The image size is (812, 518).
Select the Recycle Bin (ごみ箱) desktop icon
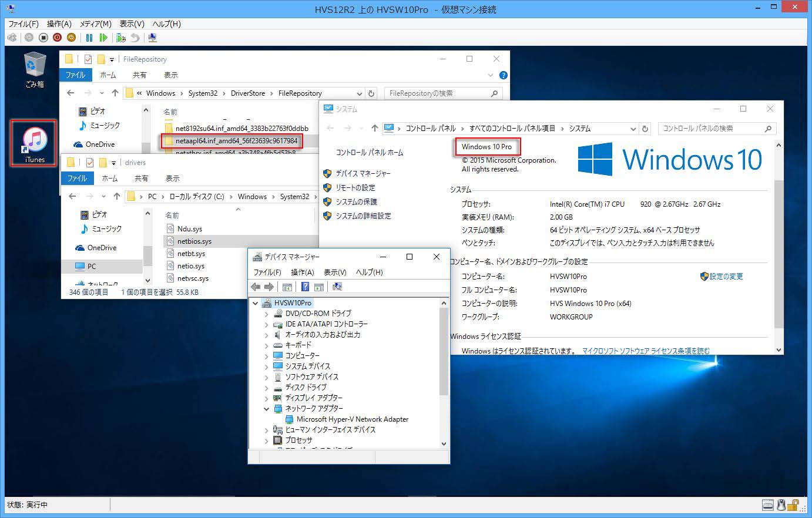click(x=35, y=70)
